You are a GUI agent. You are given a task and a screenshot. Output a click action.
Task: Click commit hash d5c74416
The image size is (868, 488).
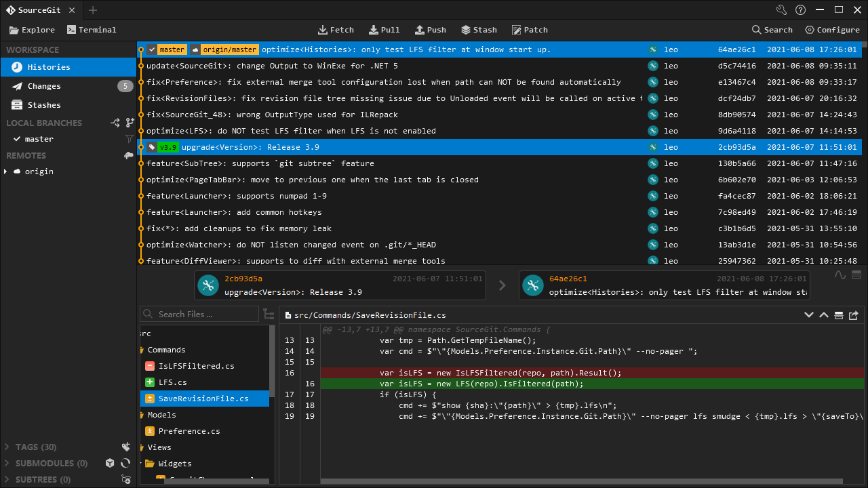pos(736,66)
